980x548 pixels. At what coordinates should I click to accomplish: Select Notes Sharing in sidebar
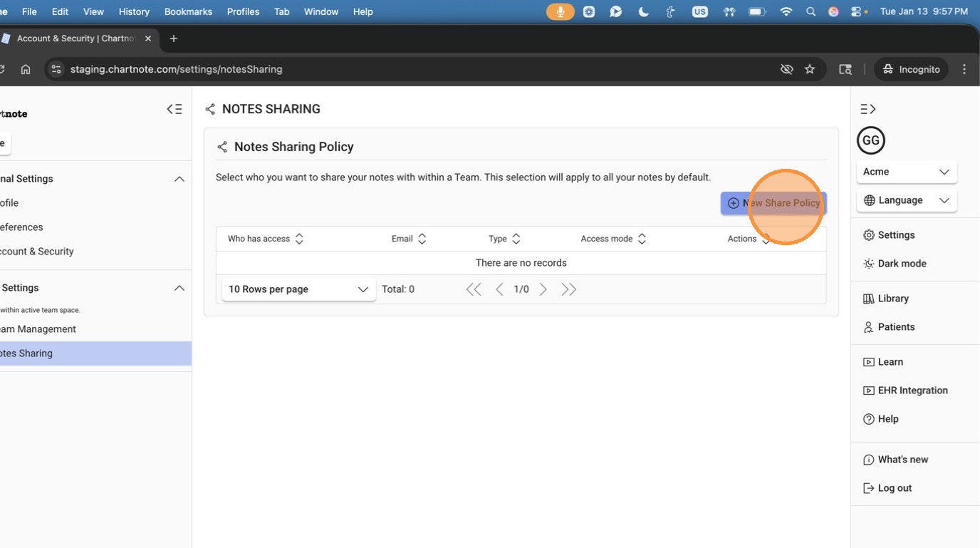point(95,353)
